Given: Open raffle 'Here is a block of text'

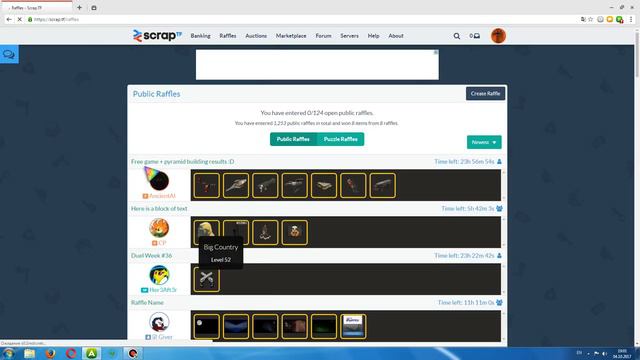Looking at the screenshot, I should tap(159, 209).
